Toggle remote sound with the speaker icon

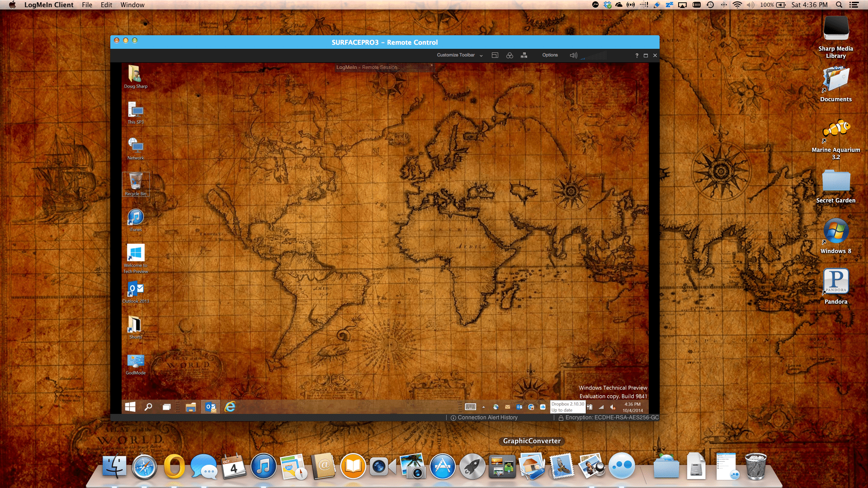pyautogui.click(x=573, y=55)
